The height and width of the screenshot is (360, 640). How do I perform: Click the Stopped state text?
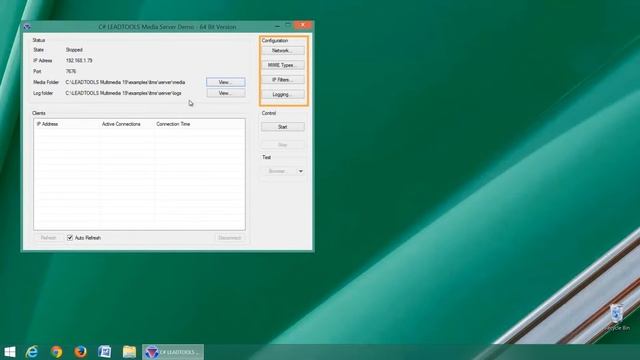(74, 50)
